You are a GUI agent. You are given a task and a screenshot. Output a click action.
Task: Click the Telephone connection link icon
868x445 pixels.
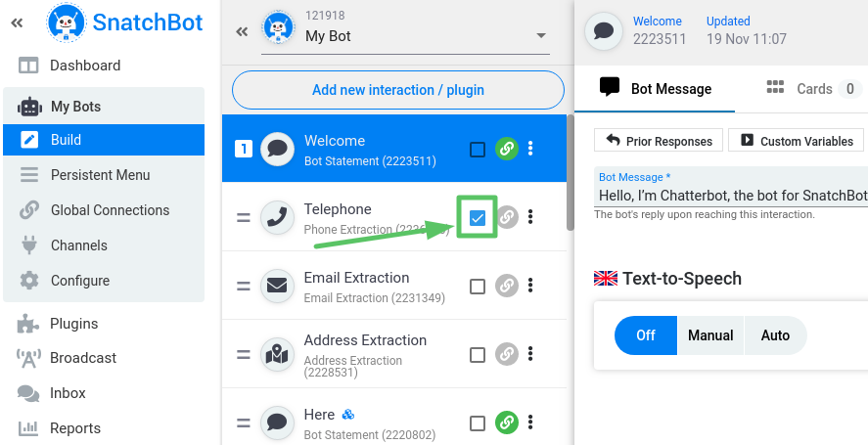tap(507, 217)
